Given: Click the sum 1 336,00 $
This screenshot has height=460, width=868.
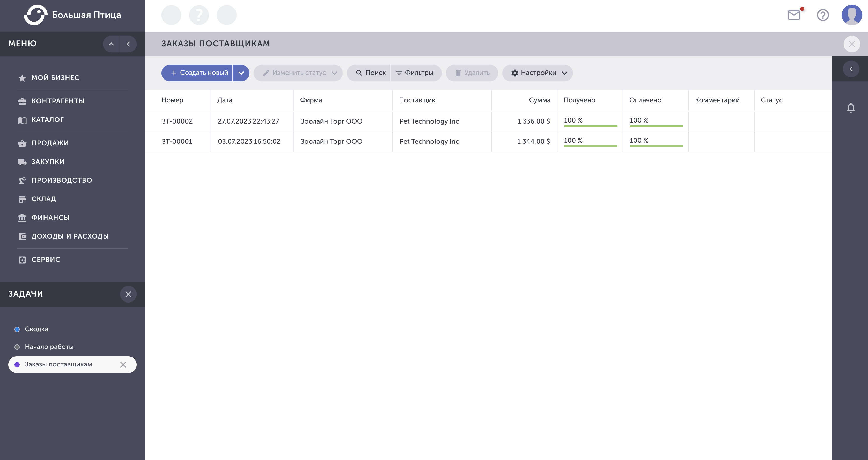Looking at the screenshot, I should (534, 121).
